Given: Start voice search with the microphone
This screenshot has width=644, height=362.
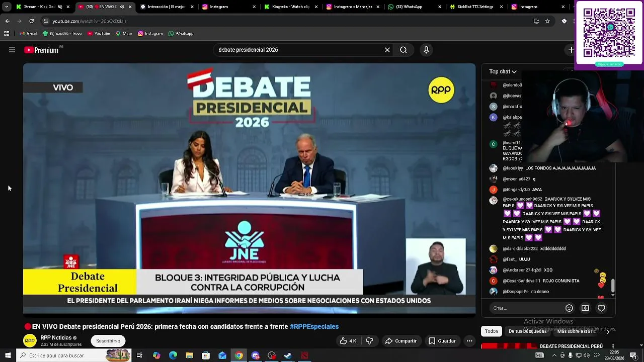Looking at the screenshot, I should [x=426, y=50].
